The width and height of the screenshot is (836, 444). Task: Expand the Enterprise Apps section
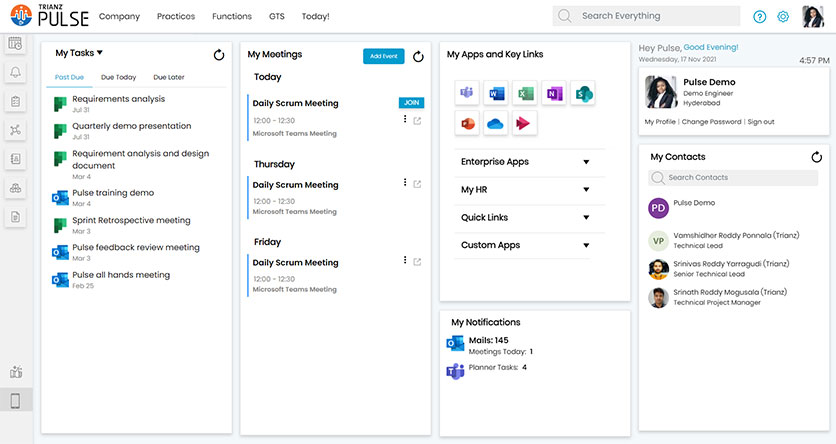[x=529, y=162]
